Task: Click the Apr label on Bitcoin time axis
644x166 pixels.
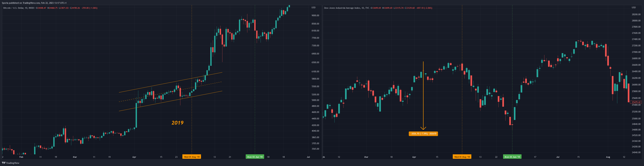Action: pos(134,157)
